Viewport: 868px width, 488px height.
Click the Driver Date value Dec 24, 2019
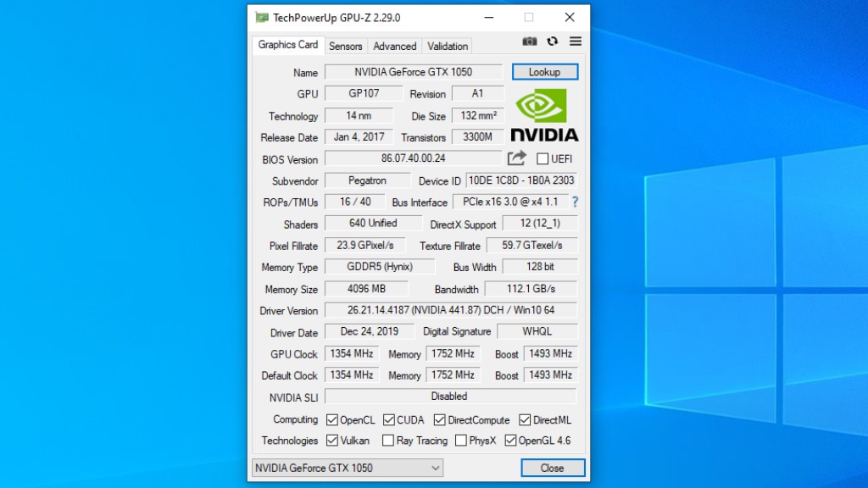[x=370, y=331]
